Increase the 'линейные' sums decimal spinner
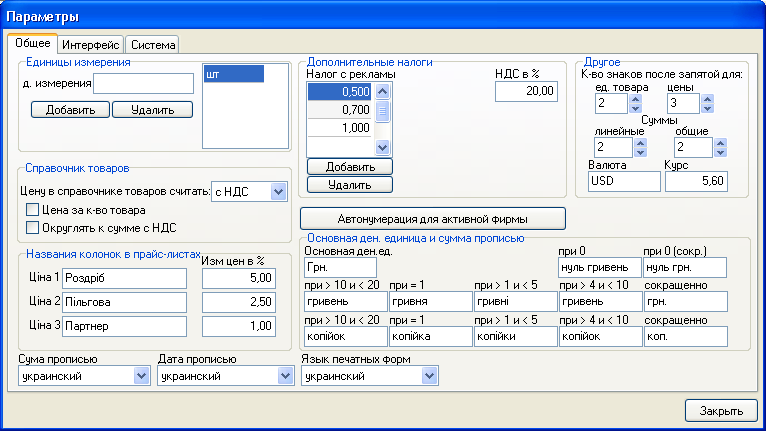The width and height of the screenshot is (766, 431). (x=636, y=143)
